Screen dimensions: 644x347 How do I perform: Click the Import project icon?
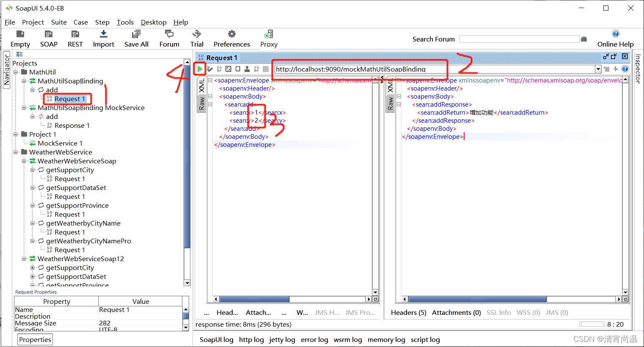(104, 34)
